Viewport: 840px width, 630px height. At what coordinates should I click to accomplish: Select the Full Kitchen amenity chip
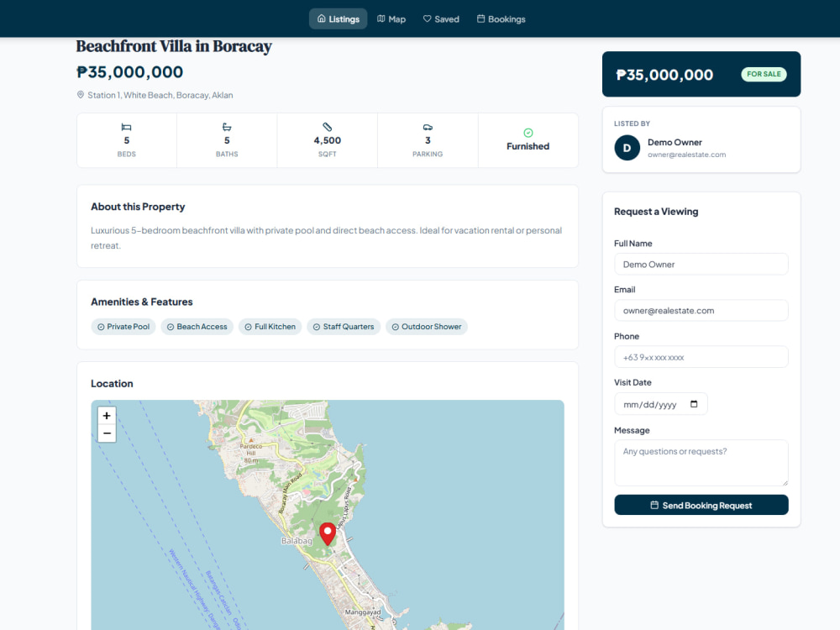point(270,327)
